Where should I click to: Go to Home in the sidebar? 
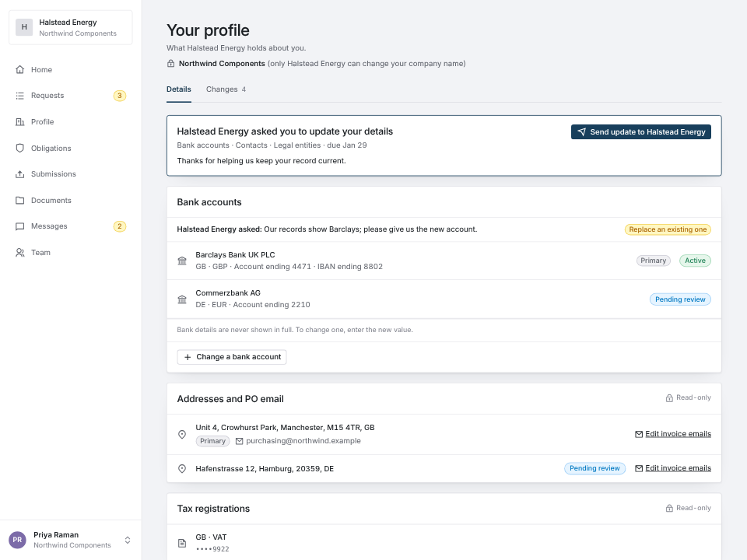pos(71,69)
